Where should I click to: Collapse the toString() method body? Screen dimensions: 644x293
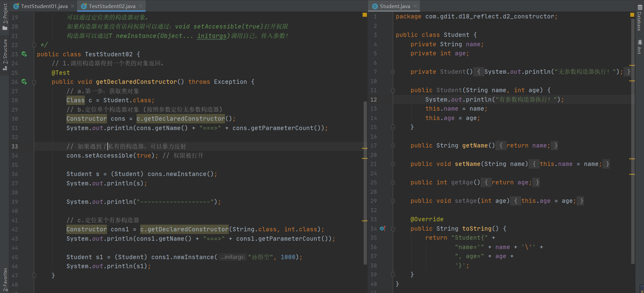tap(393, 229)
